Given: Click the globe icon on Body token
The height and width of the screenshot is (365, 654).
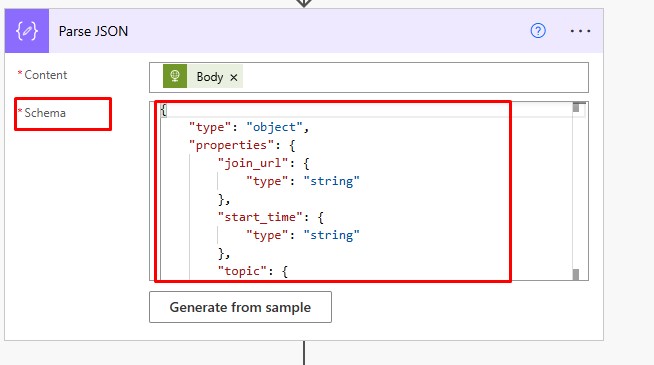Looking at the screenshot, I should tap(175, 76).
